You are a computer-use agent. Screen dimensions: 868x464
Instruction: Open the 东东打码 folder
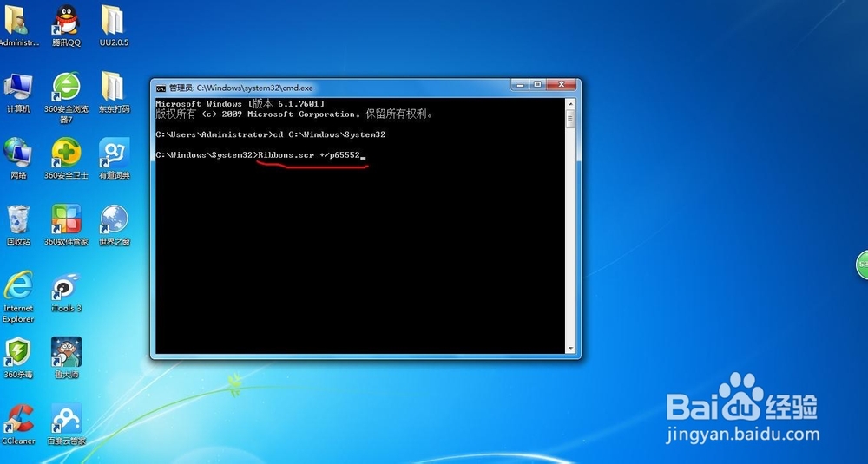[114, 93]
